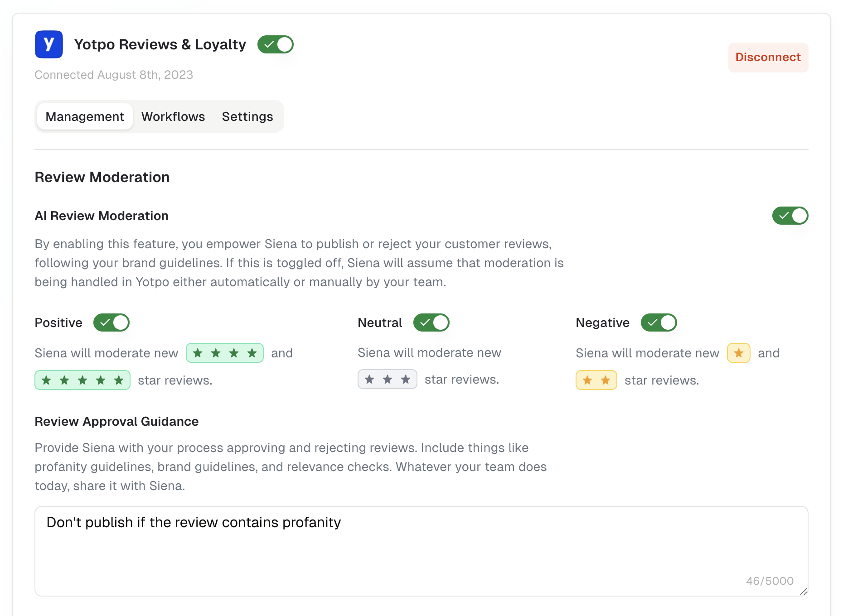Click the Disconnect button

tap(768, 57)
